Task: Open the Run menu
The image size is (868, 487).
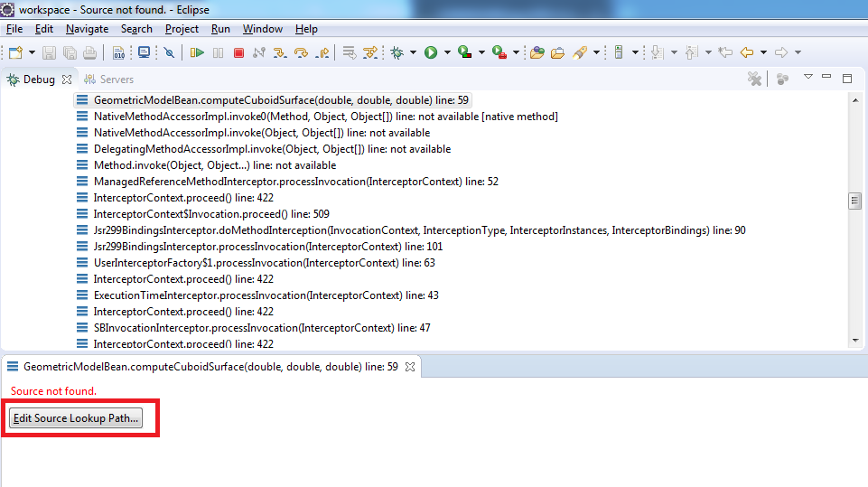Action: tap(220, 29)
